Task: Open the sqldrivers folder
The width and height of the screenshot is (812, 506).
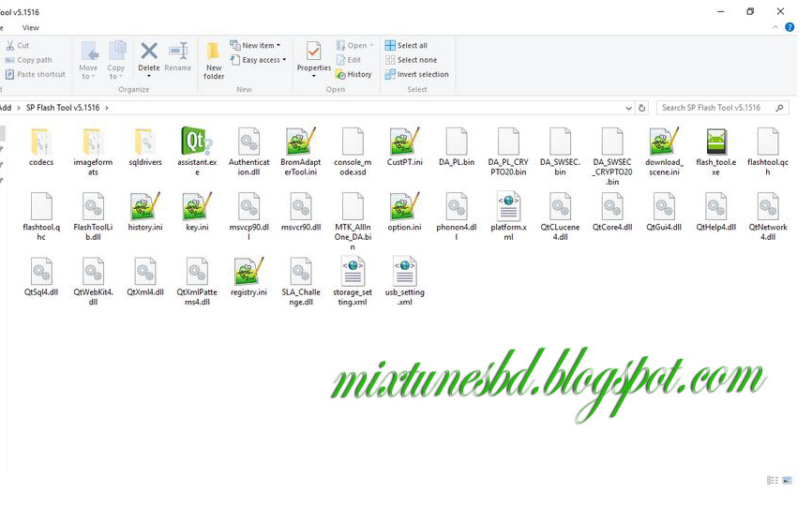Action: [145, 147]
